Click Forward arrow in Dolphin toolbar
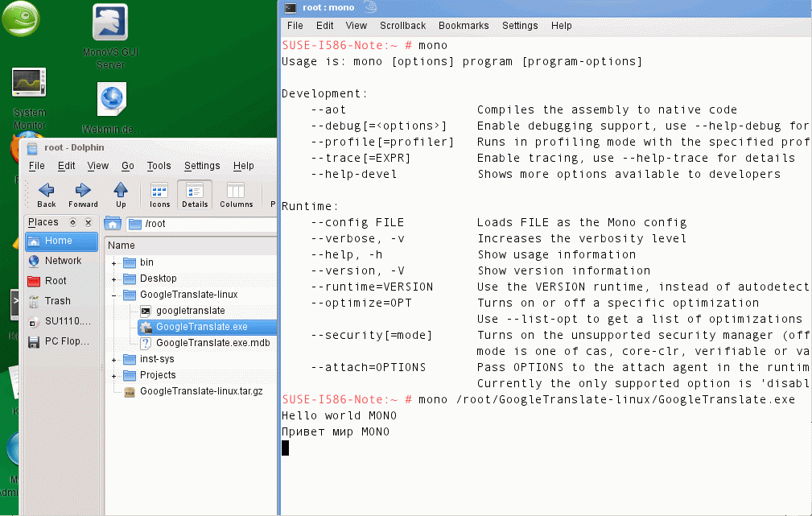Image resolution: width=812 pixels, height=516 pixels. click(83, 196)
